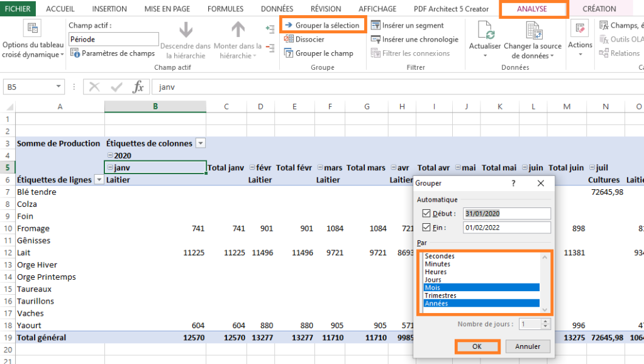Cancel formula entry with the X icon
Image resolution: width=644 pixels, height=364 pixels.
click(x=94, y=87)
